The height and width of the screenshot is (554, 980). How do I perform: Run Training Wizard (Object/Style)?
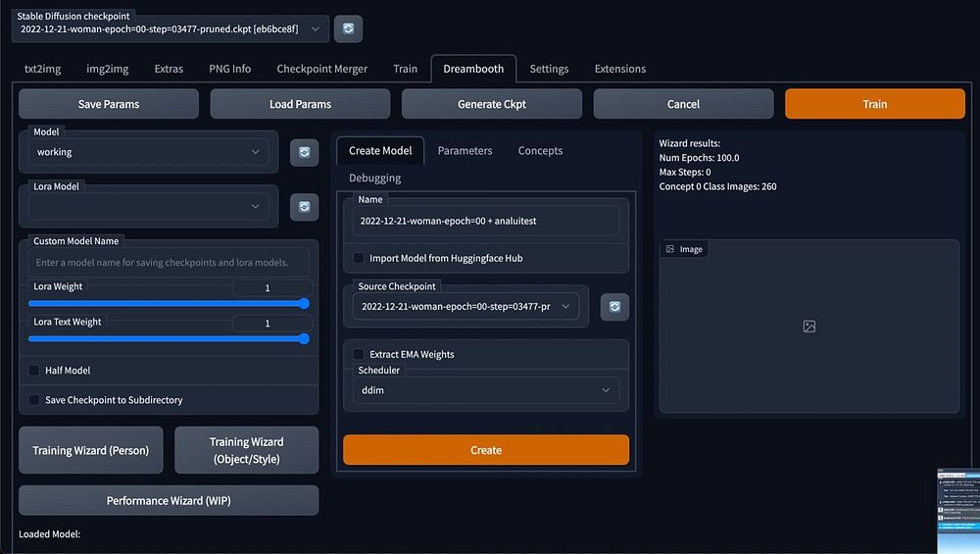tap(246, 450)
